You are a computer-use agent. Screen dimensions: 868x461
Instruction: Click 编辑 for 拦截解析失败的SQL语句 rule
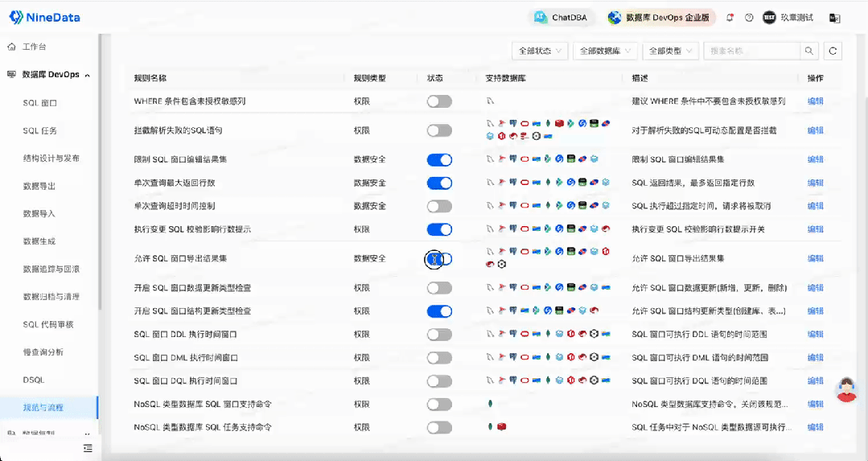click(x=815, y=130)
